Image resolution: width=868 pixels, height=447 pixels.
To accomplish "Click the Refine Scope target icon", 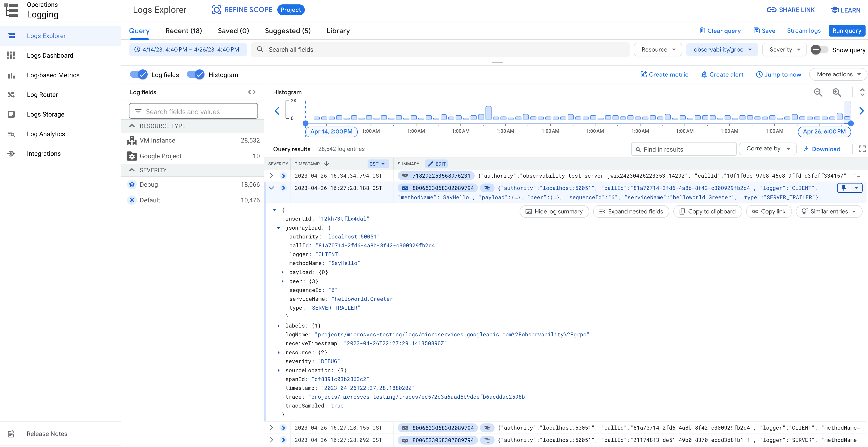I will tap(216, 10).
